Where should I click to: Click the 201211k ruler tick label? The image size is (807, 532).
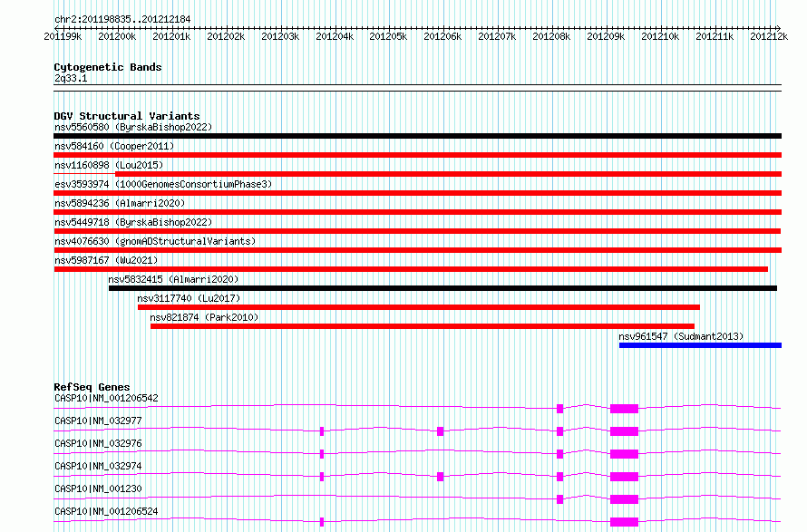[715, 36]
